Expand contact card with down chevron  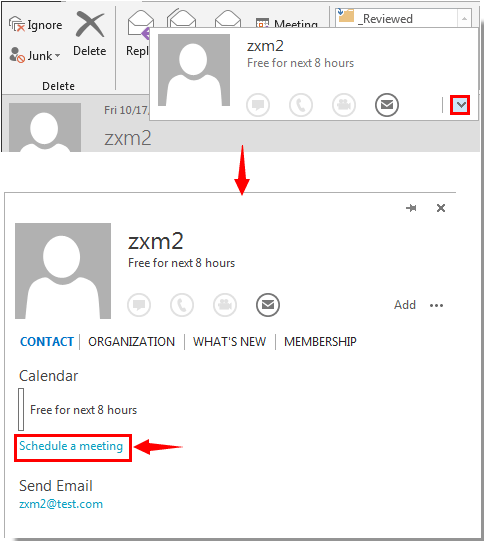[460, 105]
